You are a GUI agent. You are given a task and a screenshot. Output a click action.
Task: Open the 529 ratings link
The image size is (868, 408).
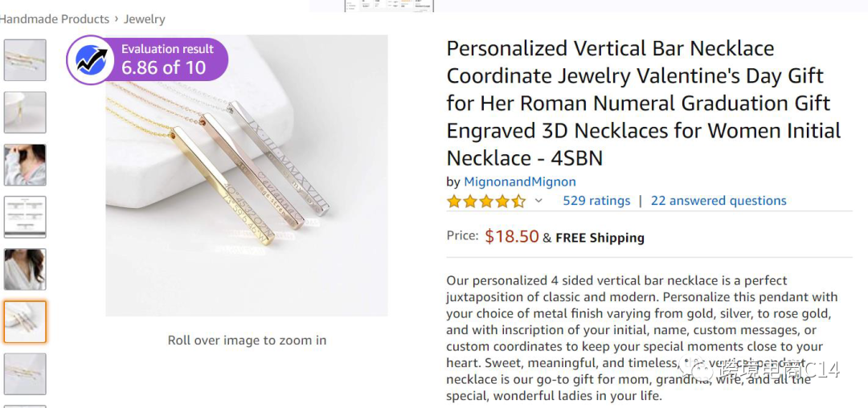[596, 201]
